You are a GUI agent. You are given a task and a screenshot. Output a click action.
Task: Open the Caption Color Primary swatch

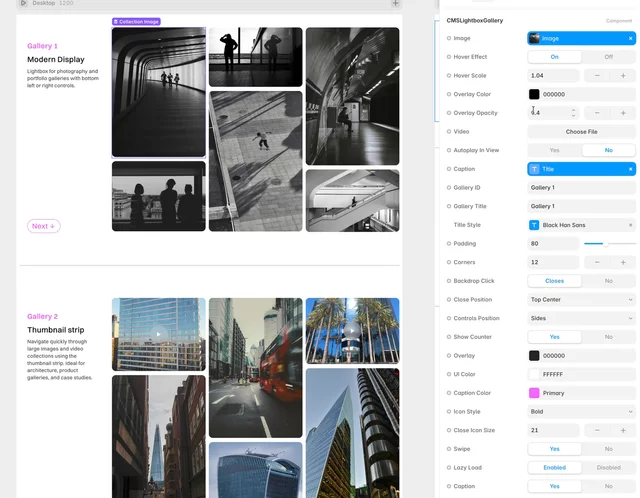(534, 393)
